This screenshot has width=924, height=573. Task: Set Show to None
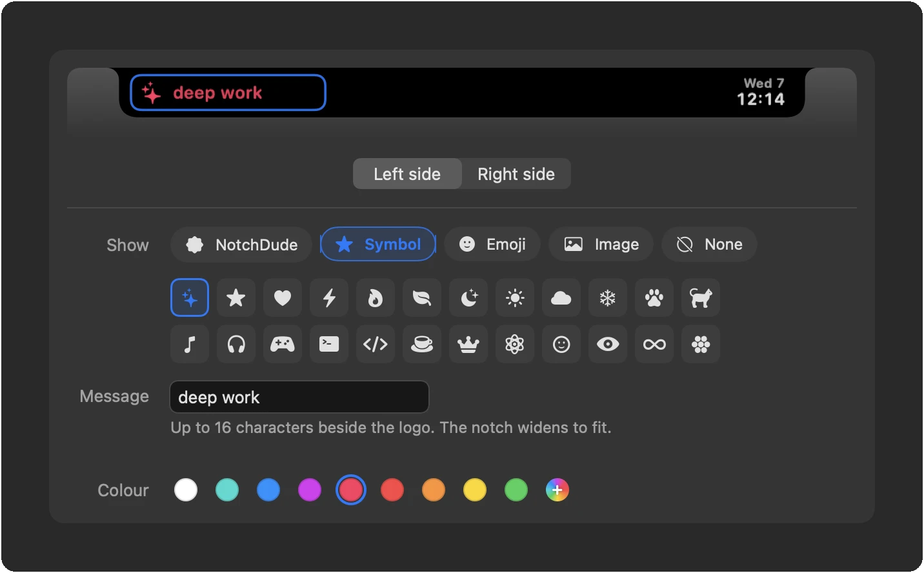(x=709, y=244)
